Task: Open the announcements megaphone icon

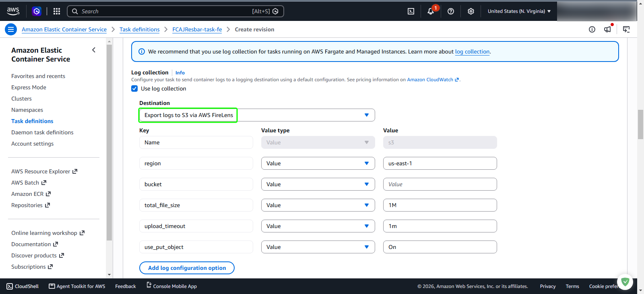Action: click(608, 29)
